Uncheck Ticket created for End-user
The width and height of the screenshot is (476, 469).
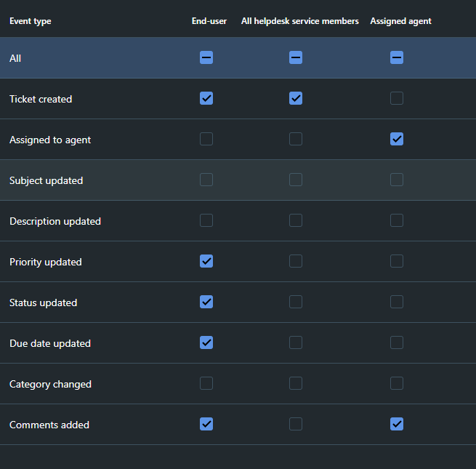coord(206,98)
